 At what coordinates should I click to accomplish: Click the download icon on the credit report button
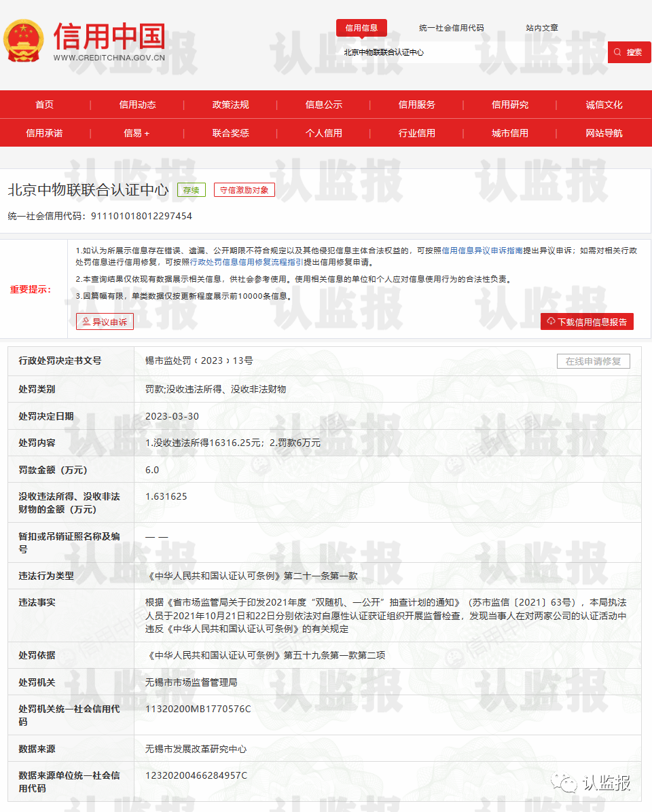tap(549, 321)
